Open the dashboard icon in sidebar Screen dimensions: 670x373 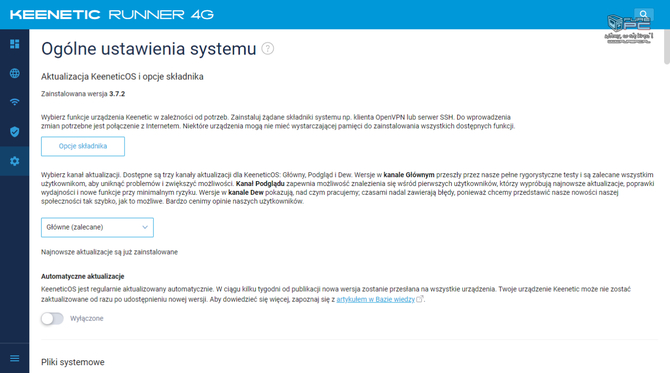15,44
